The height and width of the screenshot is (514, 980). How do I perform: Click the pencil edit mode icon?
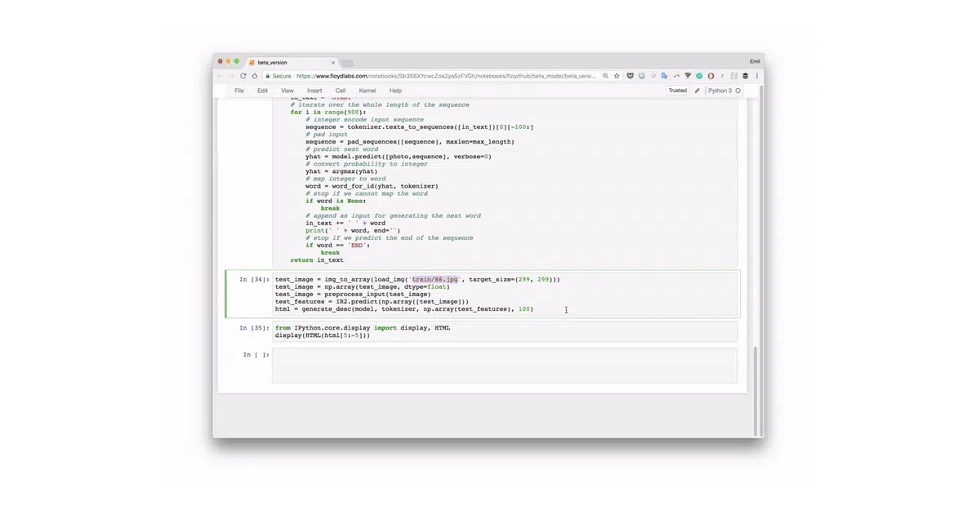(697, 91)
